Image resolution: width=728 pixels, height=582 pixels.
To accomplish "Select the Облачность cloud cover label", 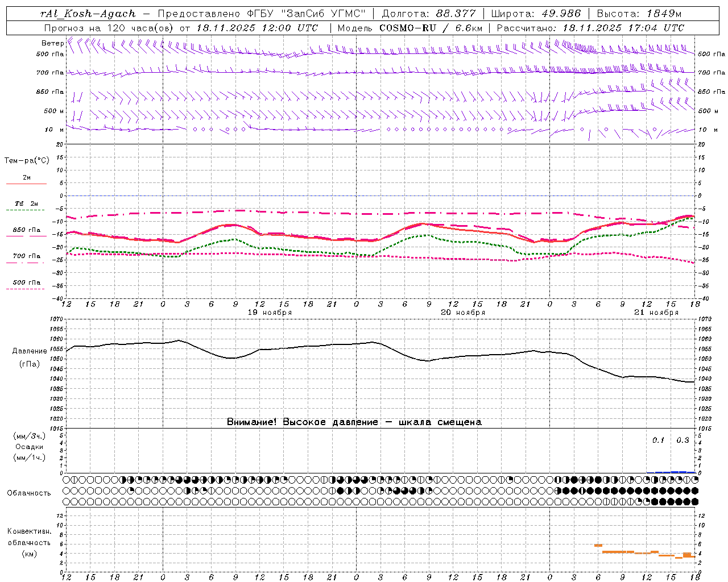I will click(x=29, y=493).
